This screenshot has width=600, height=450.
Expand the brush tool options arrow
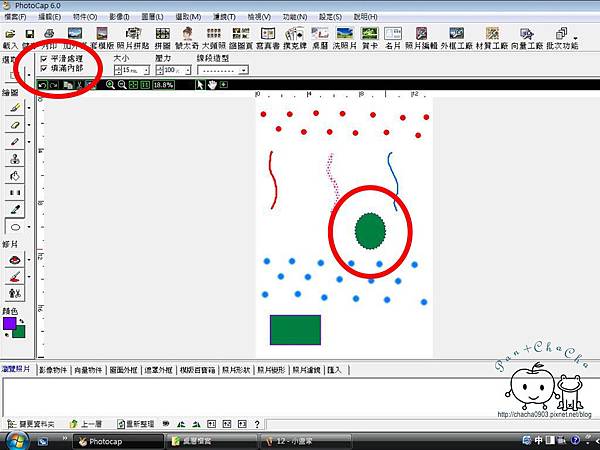point(29,108)
